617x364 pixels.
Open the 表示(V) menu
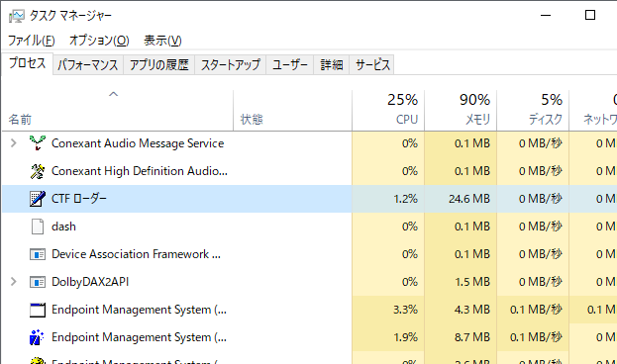(x=162, y=41)
